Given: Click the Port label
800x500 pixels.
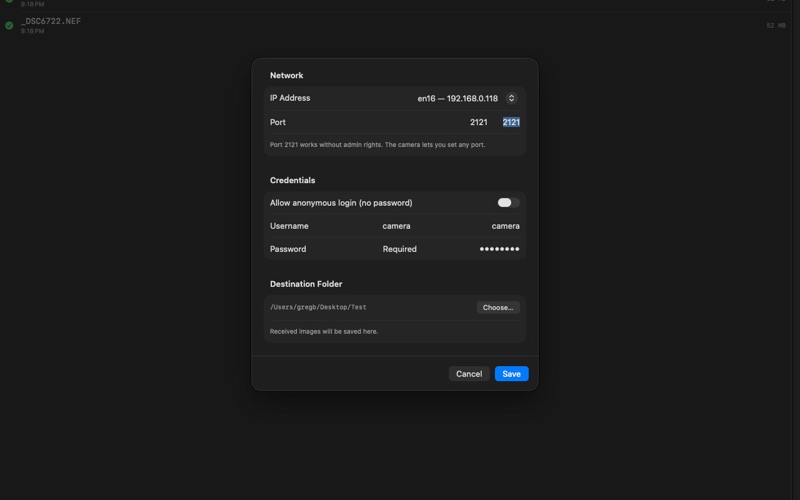Looking at the screenshot, I should click(x=278, y=122).
